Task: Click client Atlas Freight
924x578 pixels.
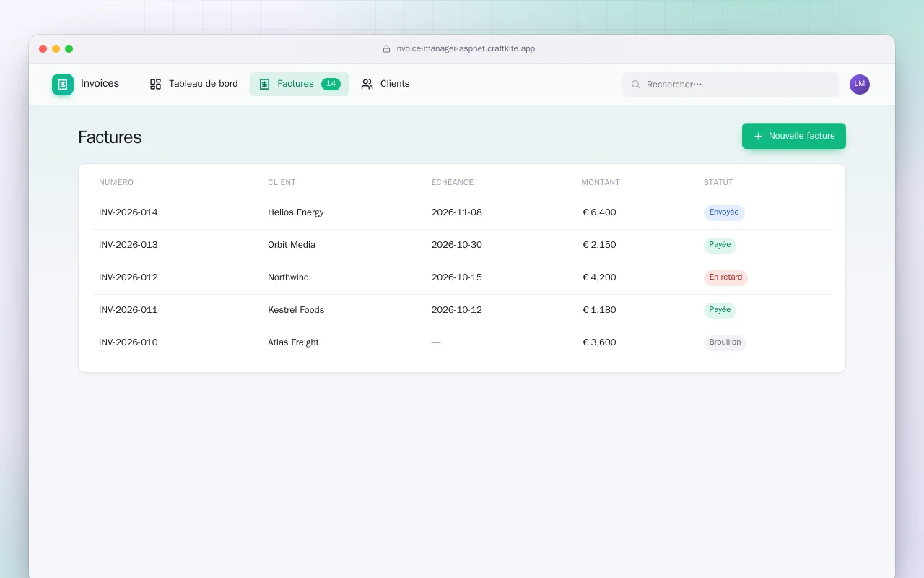Action: pos(293,342)
